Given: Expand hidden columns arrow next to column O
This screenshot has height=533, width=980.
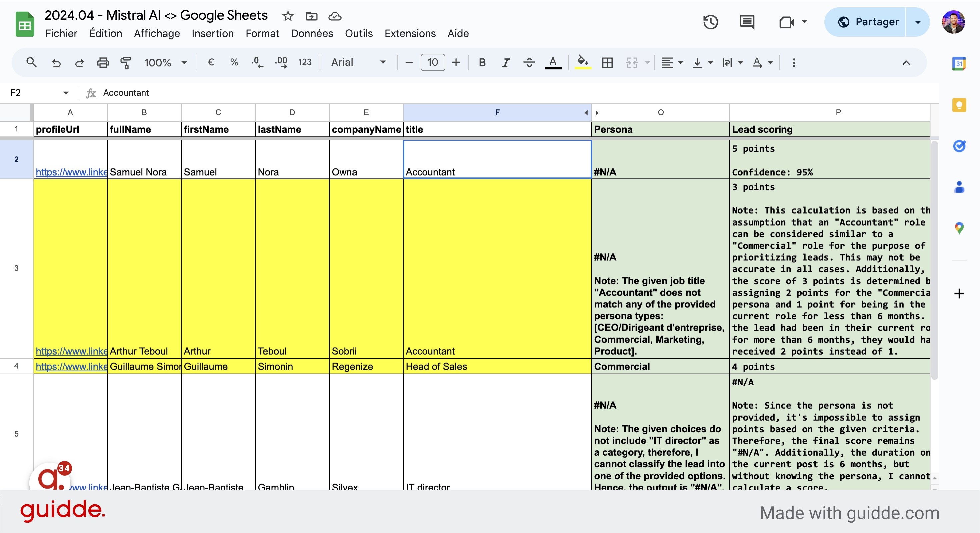Looking at the screenshot, I should (x=597, y=113).
